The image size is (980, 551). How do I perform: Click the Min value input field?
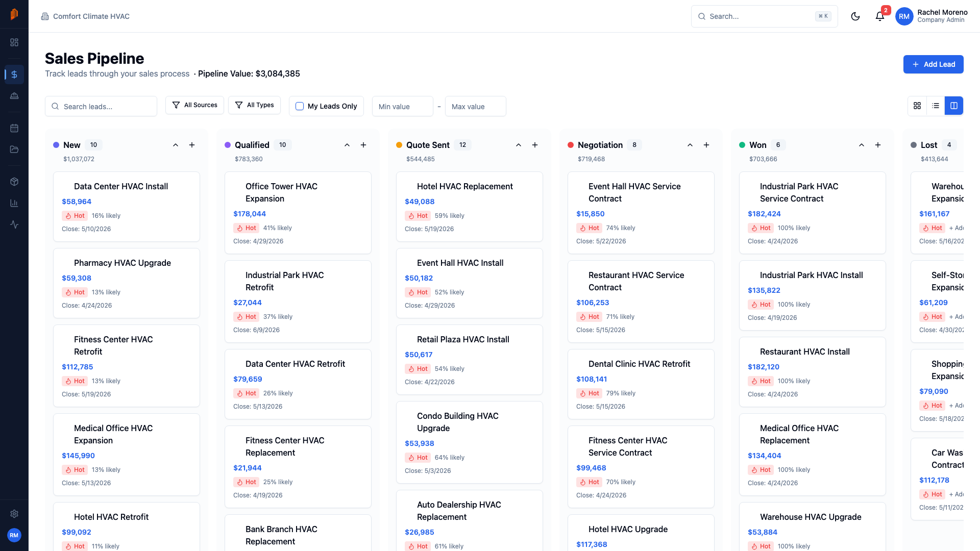coord(402,106)
